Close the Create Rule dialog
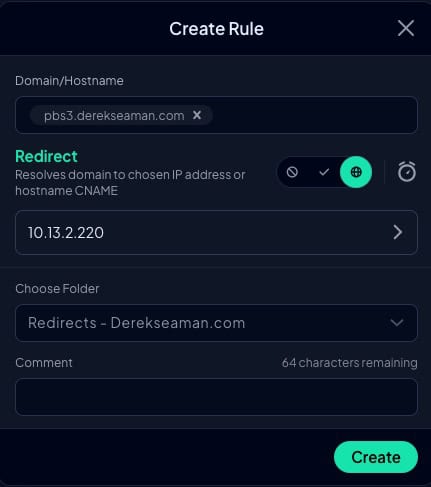The width and height of the screenshot is (431, 487). (x=406, y=28)
